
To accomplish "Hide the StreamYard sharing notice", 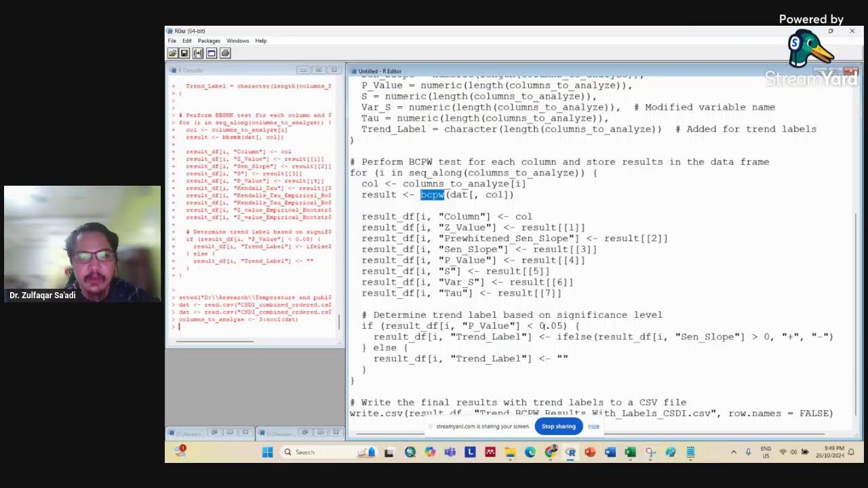I will click(593, 426).
